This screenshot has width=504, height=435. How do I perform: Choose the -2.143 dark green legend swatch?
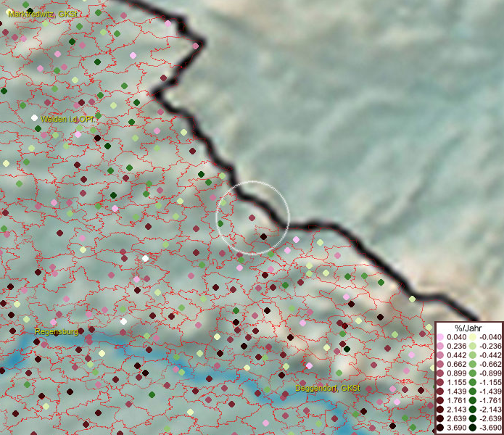[473, 410]
